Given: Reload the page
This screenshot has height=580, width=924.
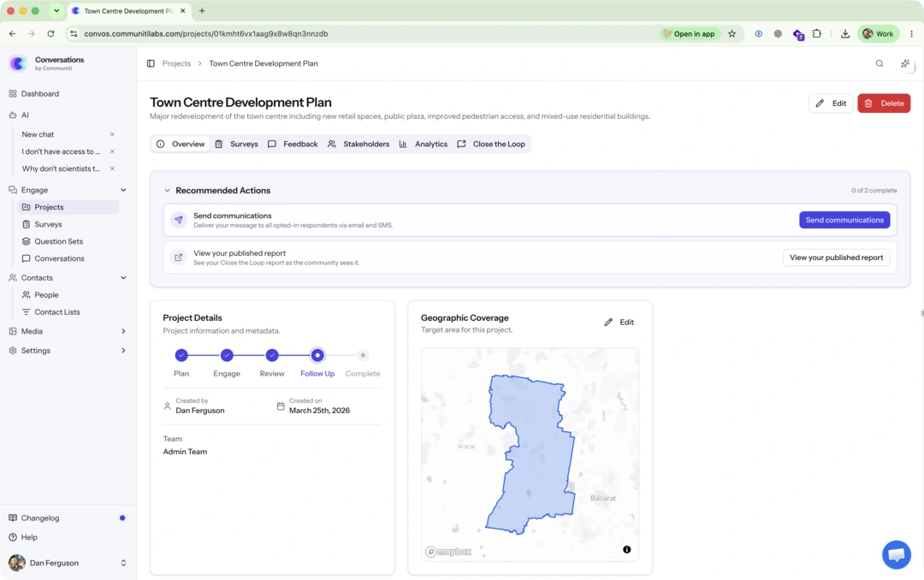Looking at the screenshot, I should (50, 33).
